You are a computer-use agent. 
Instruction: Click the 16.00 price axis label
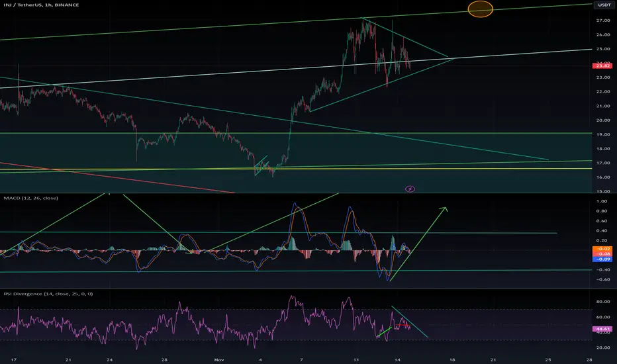tap(603, 177)
